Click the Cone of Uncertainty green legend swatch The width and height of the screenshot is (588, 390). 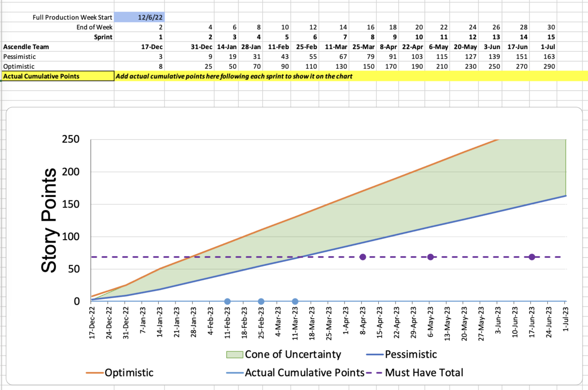tap(233, 354)
